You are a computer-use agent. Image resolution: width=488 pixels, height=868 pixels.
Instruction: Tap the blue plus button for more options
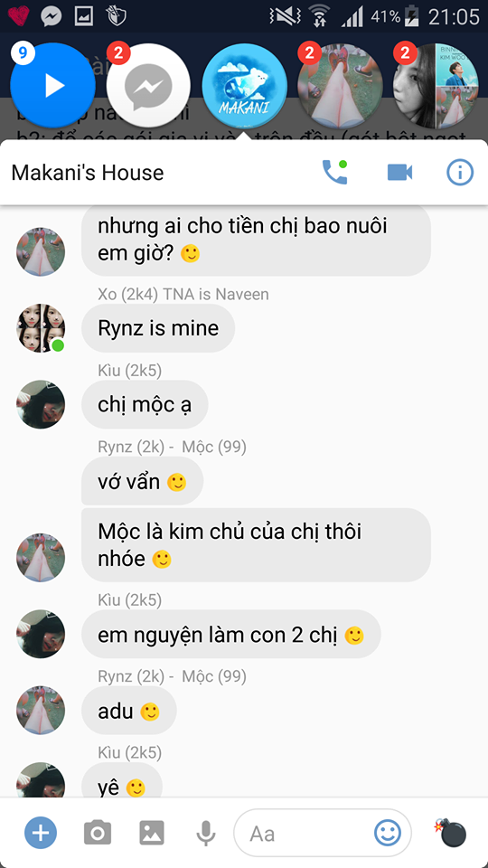pyautogui.click(x=41, y=833)
